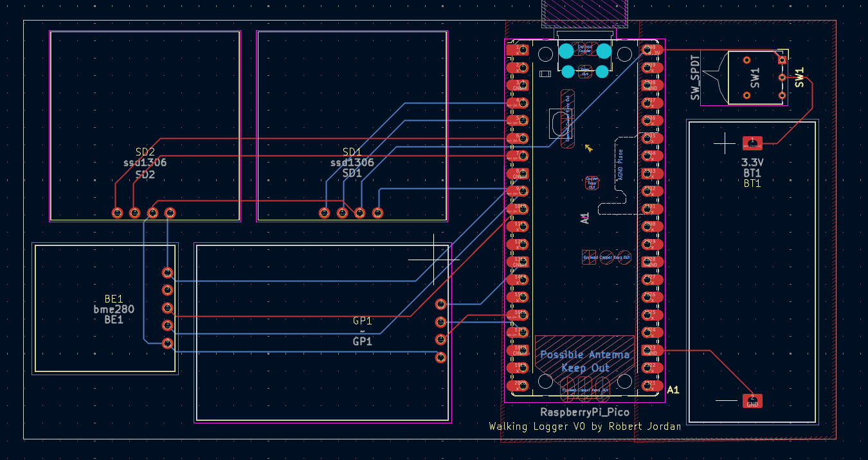This screenshot has height=460, width=868.
Task: Click the rightmost pad of the SD2 display
Action: pyautogui.click(x=170, y=213)
